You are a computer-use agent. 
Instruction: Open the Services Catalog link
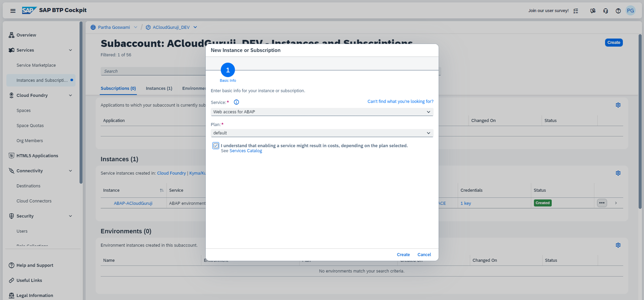[x=245, y=151]
